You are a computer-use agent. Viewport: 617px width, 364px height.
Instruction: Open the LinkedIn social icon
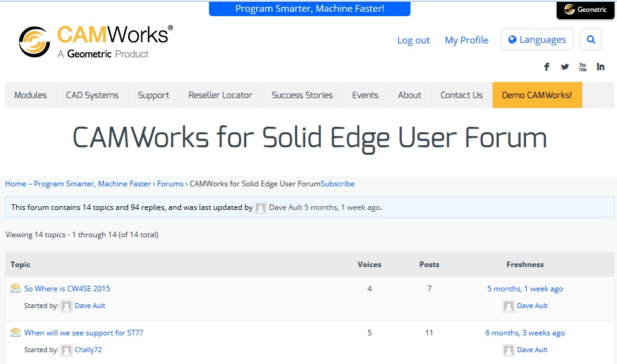[600, 67]
